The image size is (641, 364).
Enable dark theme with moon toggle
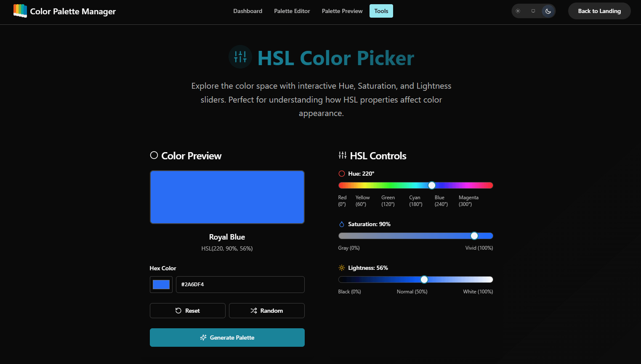point(548,11)
